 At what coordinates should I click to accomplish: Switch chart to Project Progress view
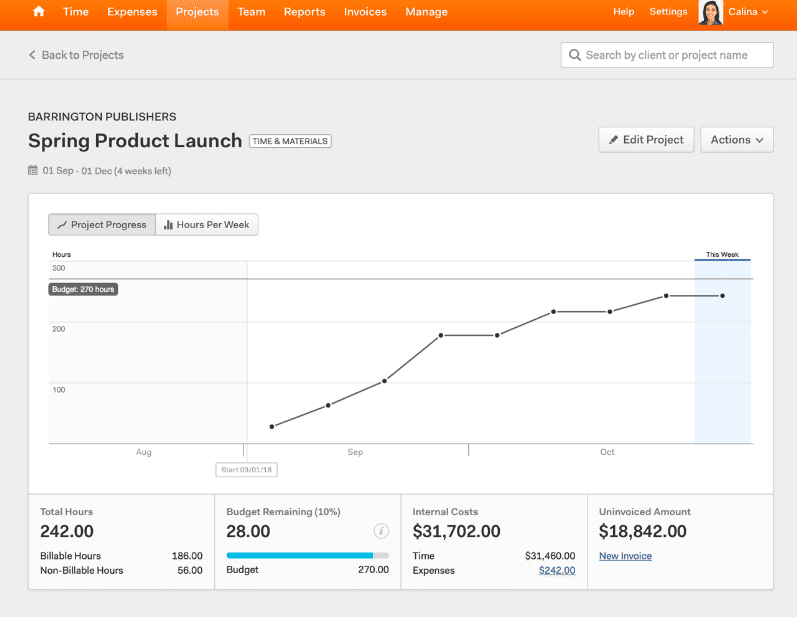tap(102, 225)
